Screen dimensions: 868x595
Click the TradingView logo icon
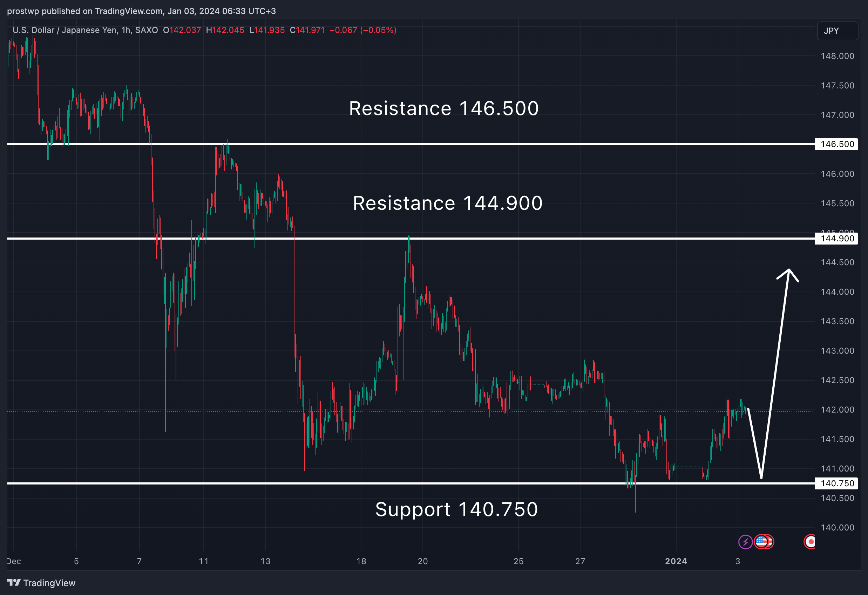(x=14, y=583)
